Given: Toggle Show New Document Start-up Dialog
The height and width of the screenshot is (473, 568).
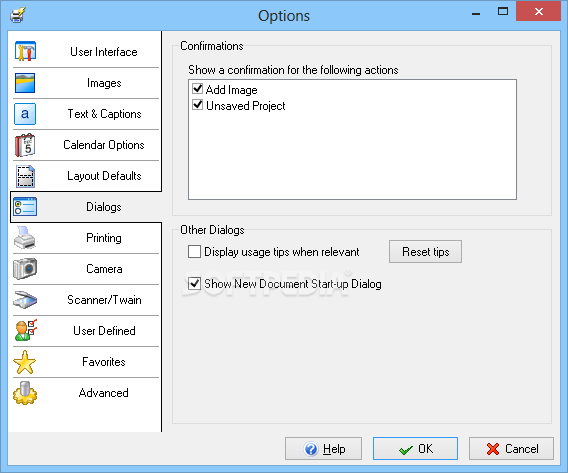Looking at the screenshot, I should [195, 284].
